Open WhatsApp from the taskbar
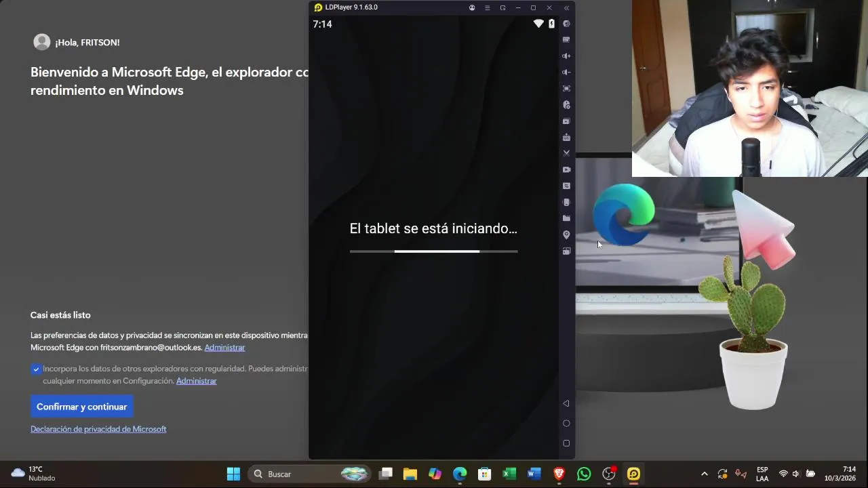The height and width of the screenshot is (488, 868). pyautogui.click(x=584, y=474)
